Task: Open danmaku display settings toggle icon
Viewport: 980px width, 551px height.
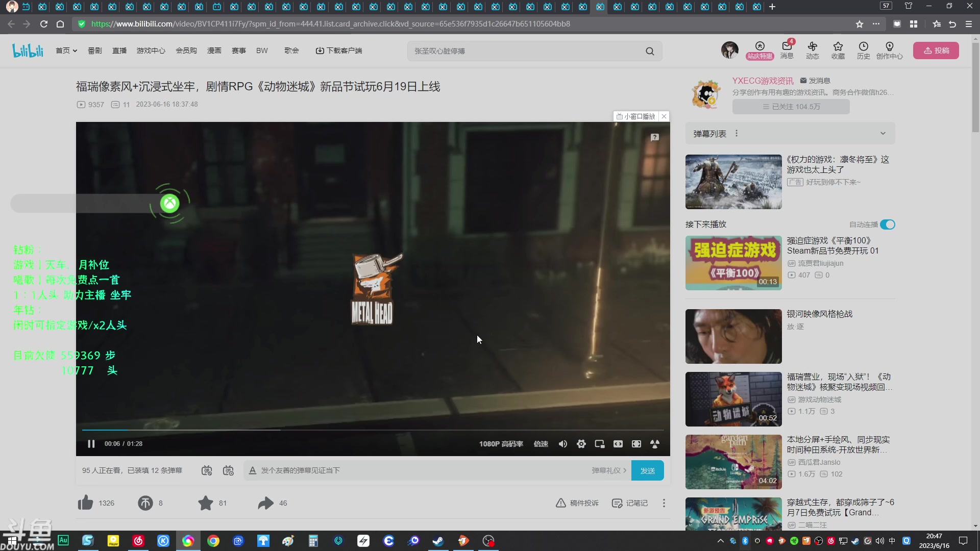Action: 228,470
